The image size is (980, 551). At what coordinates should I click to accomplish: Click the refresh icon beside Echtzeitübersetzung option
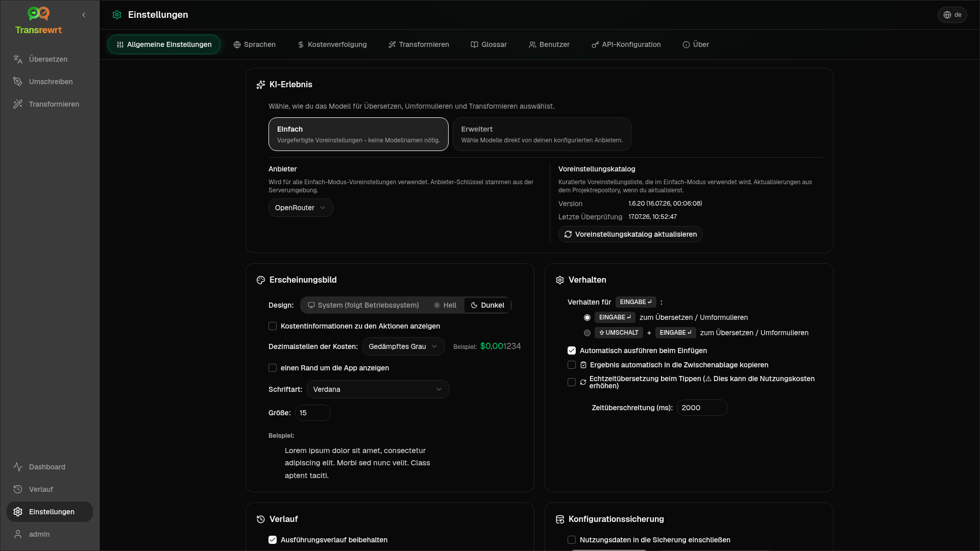(583, 382)
